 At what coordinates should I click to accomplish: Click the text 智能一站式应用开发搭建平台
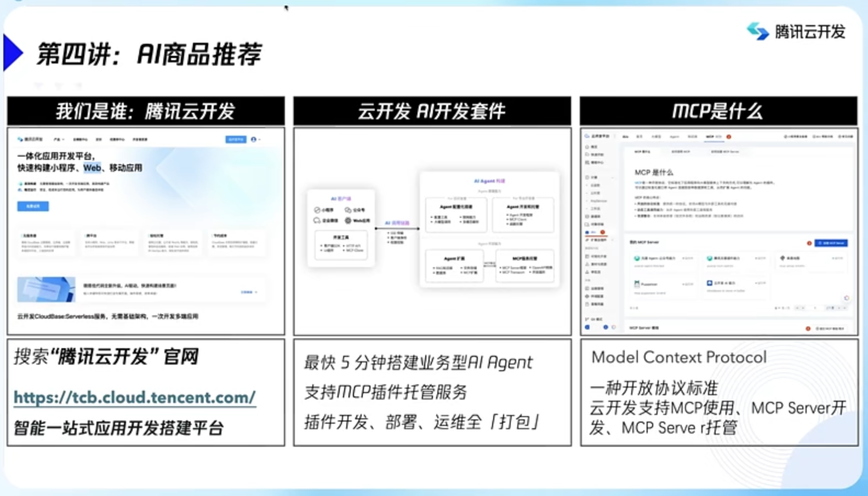click(x=119, y=428)
